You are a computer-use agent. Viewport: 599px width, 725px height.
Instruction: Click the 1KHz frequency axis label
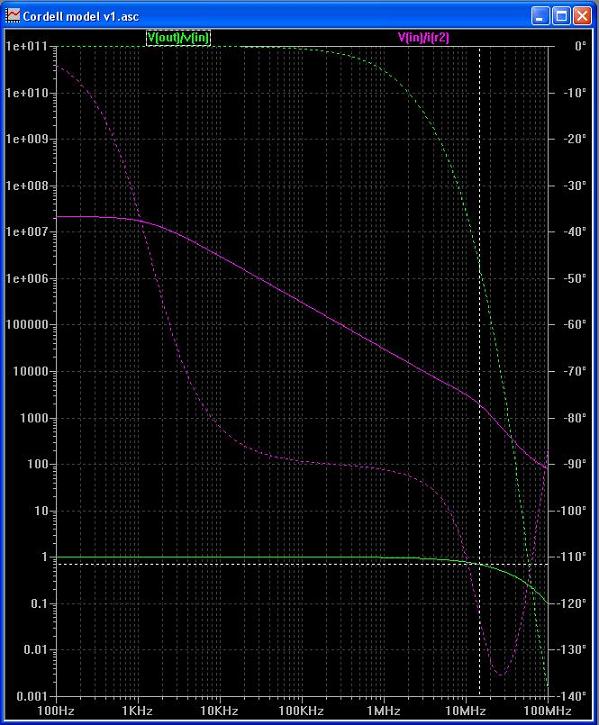point(137,711)
